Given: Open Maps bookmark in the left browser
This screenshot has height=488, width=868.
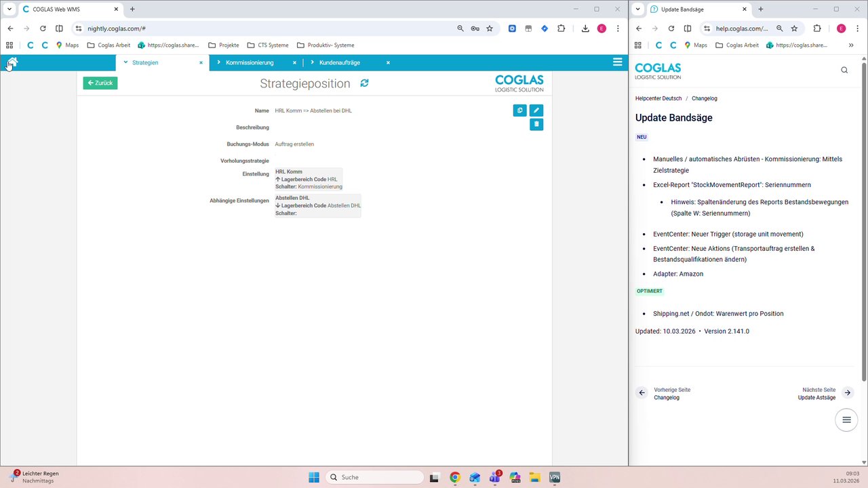Looking at the screenshot, I should [67, 45].
